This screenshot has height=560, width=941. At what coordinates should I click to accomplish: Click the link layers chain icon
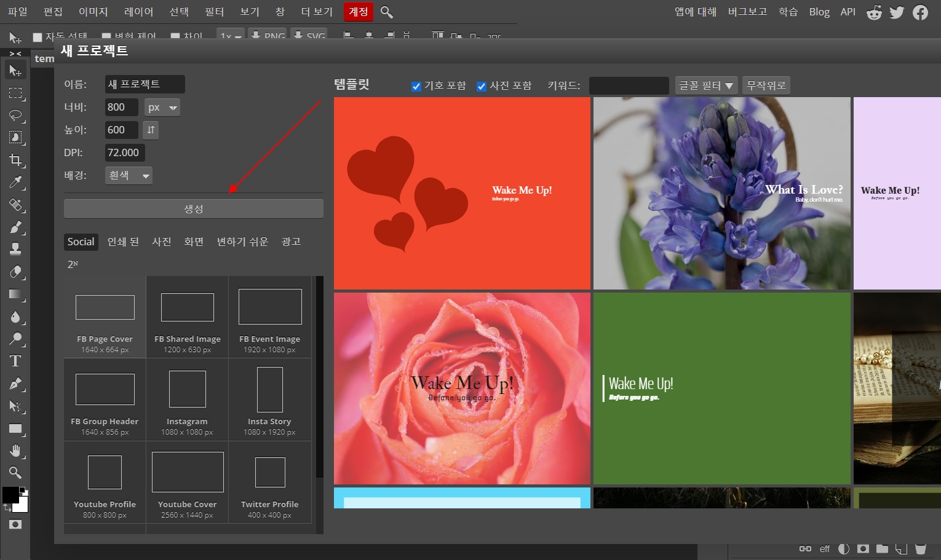click(x=805, y=548)
